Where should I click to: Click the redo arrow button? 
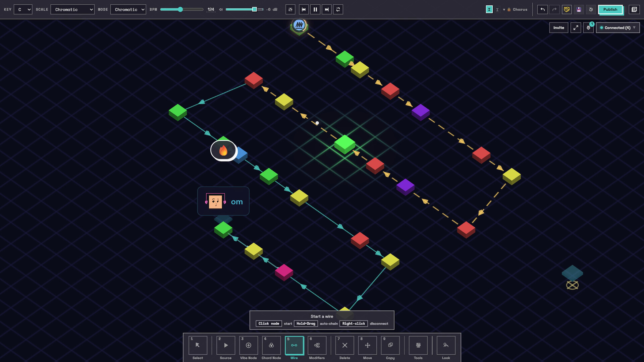click(554, 9)
